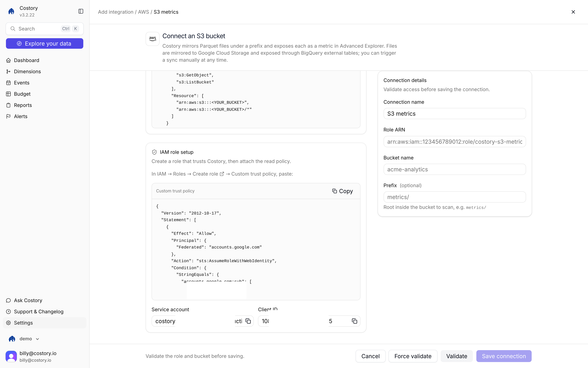Image resolution: width=588 pixels, height=368 pixels.
Task: Click the Dashboard home icon
Action: [8, 60]
